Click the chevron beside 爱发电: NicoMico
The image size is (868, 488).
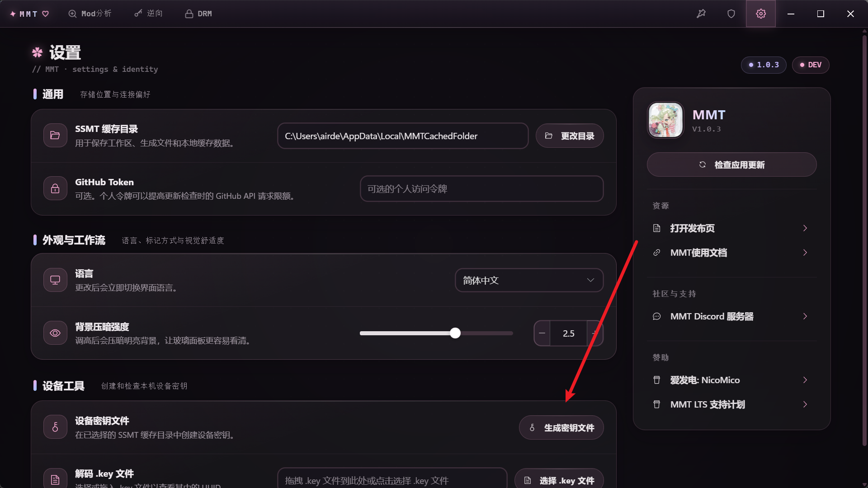805,380
